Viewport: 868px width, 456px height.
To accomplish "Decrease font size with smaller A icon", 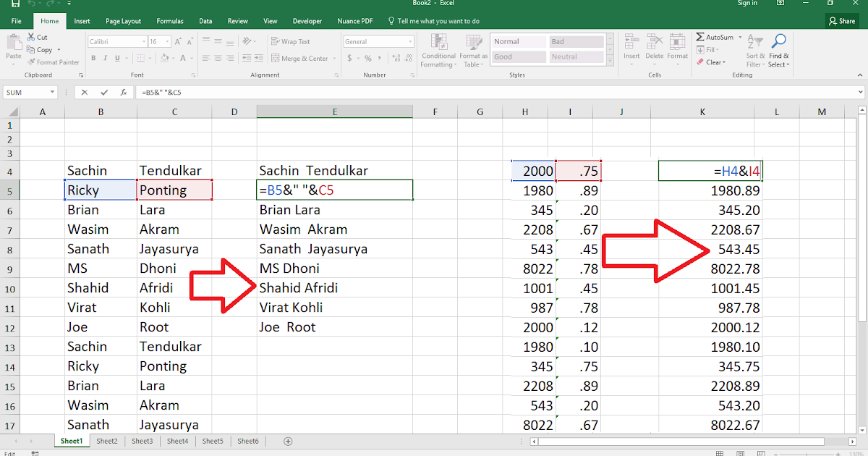I will pos(190,42).
